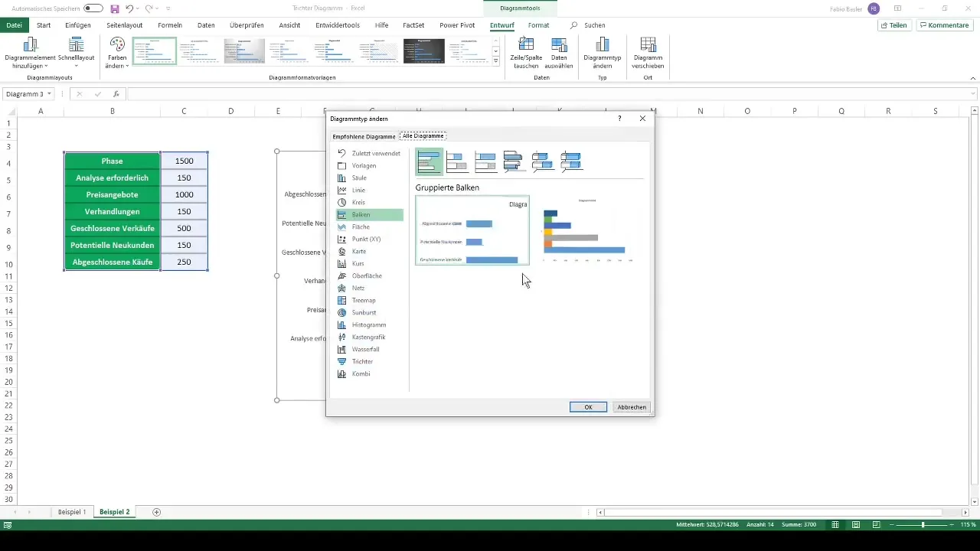Open Diagrammelement hinzufügen dropdown
Viewport: 980px width, 551px height.
tap(31, 53)
